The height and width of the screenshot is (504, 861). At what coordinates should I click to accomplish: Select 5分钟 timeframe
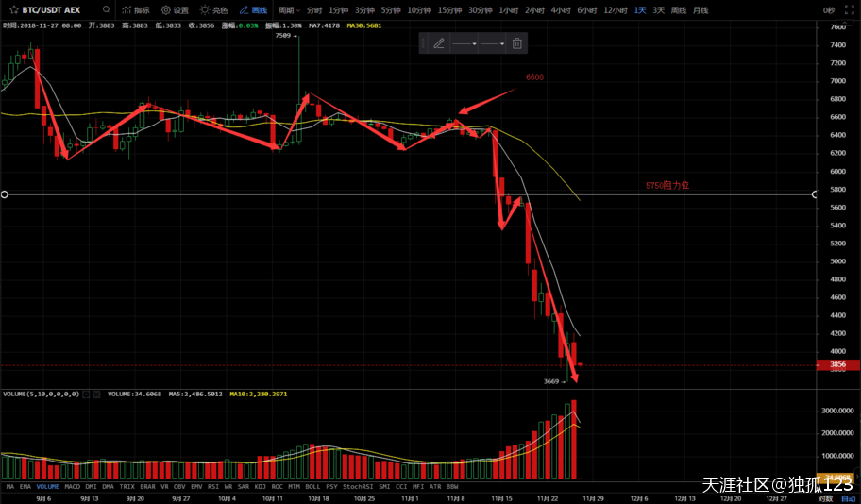point(391,9)
